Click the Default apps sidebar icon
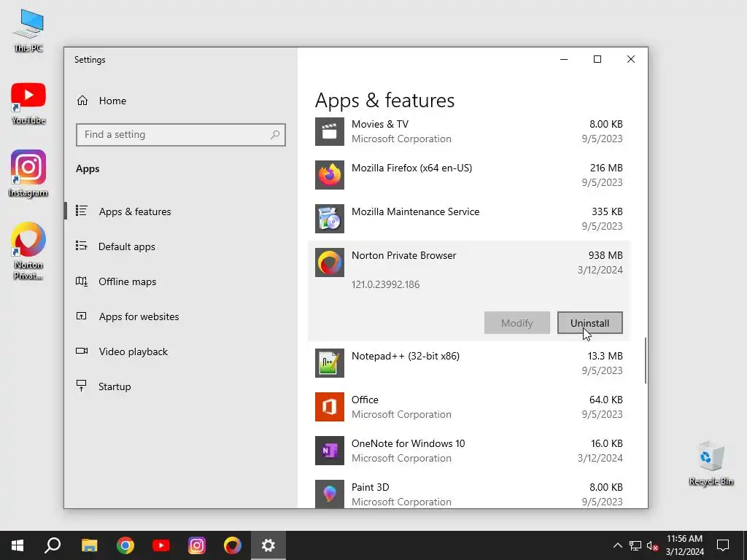Screen dimensions: 747x560 pyautogui.click(x=82, y=246)
